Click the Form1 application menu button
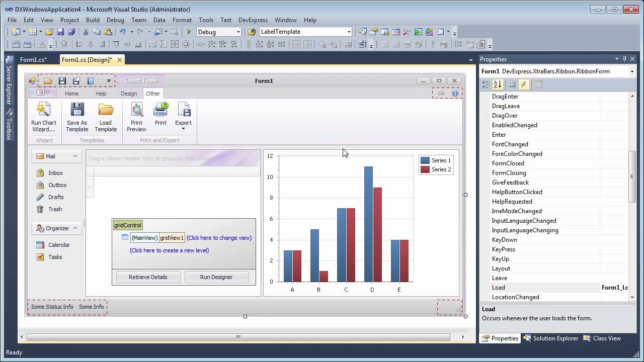The width and height of the screenshot is (644, 362). coord(43,93)
